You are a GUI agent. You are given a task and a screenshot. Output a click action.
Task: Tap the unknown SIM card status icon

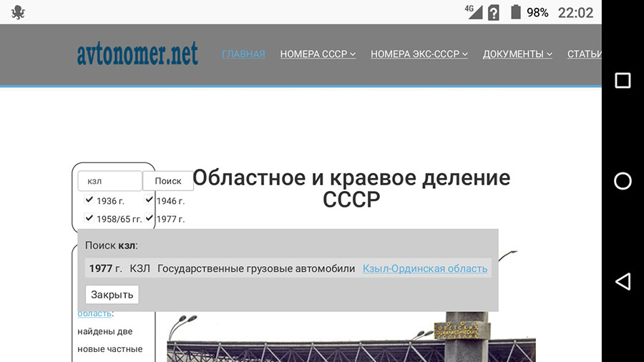tap(494, 12)
